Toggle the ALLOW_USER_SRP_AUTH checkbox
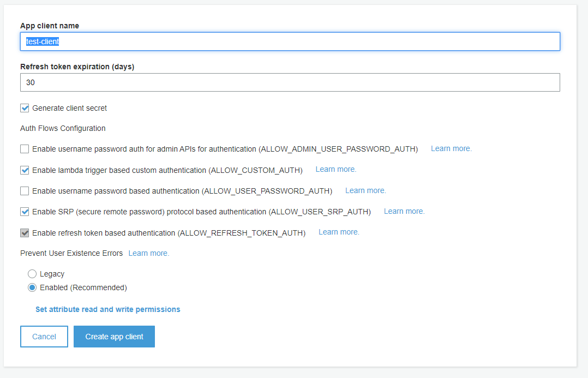 [25, 212]
